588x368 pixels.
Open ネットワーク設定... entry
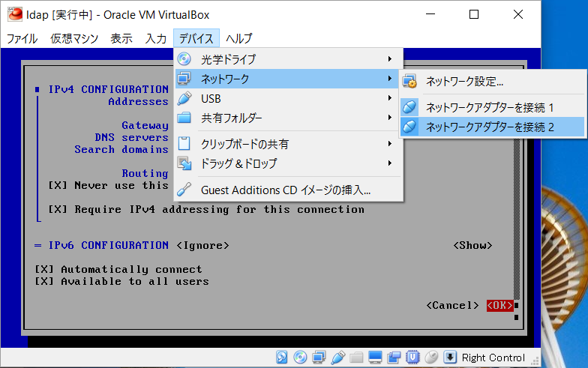click(x=492, y=81)
